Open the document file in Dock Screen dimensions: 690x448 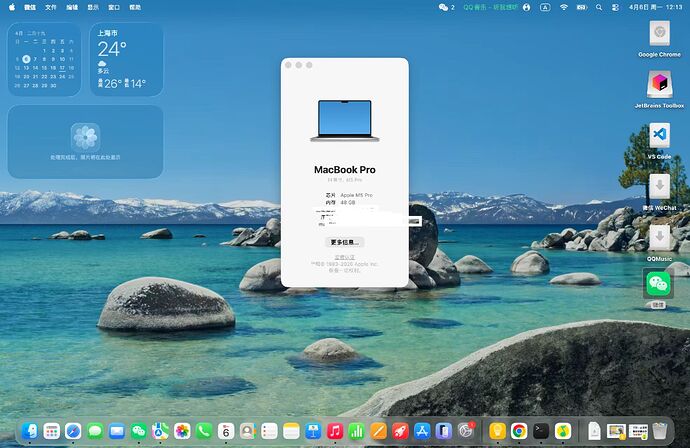tap(595, 431)
